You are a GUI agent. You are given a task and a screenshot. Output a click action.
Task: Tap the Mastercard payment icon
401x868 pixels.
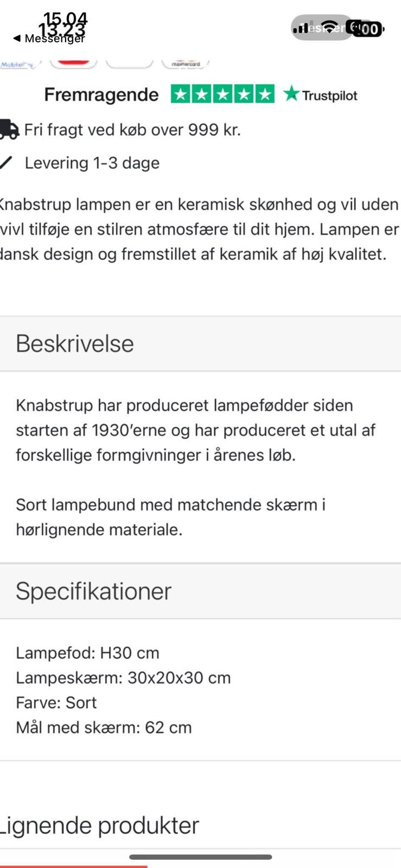[x=186, y=64]
